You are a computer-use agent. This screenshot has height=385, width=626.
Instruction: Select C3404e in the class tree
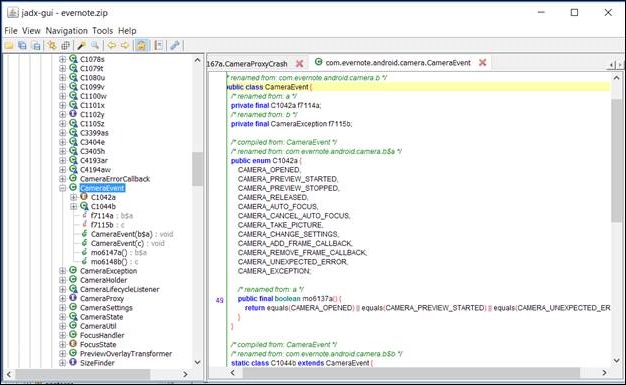(92, 142)
